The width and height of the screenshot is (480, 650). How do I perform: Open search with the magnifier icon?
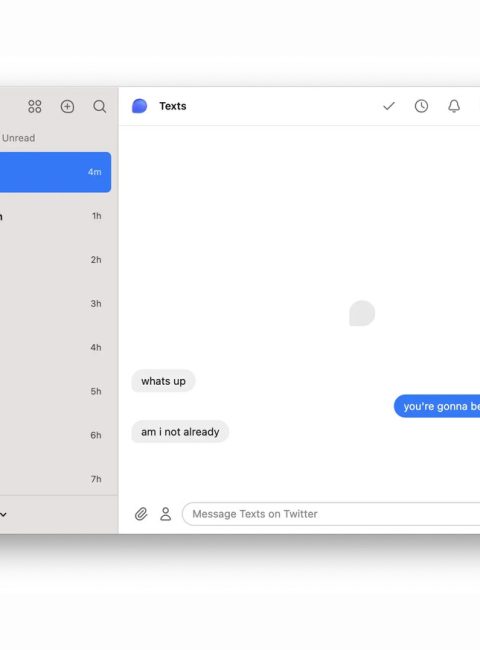[99, 107]
